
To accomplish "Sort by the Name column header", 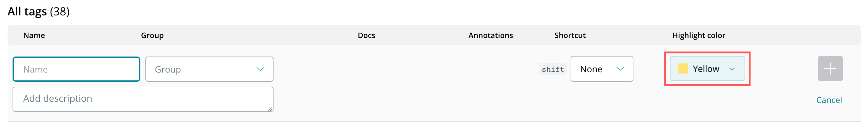I will pos(34,35).
